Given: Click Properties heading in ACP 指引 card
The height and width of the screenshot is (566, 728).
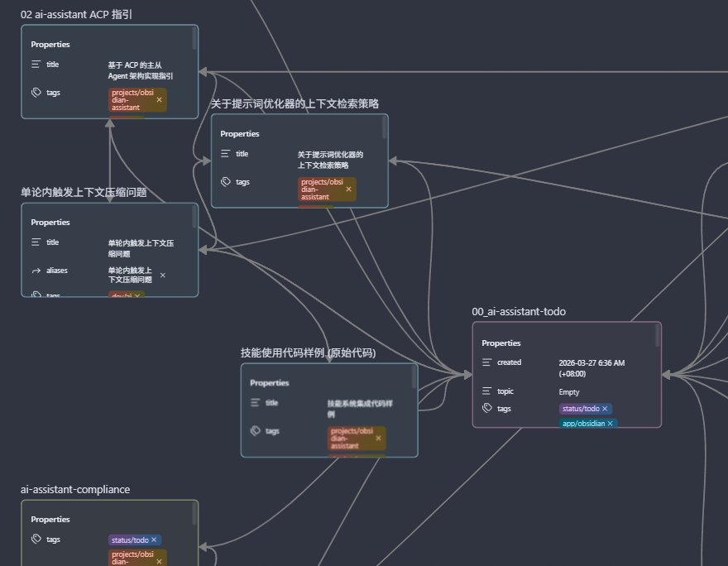Looking at the screenshot, I should tap(50, 44).
